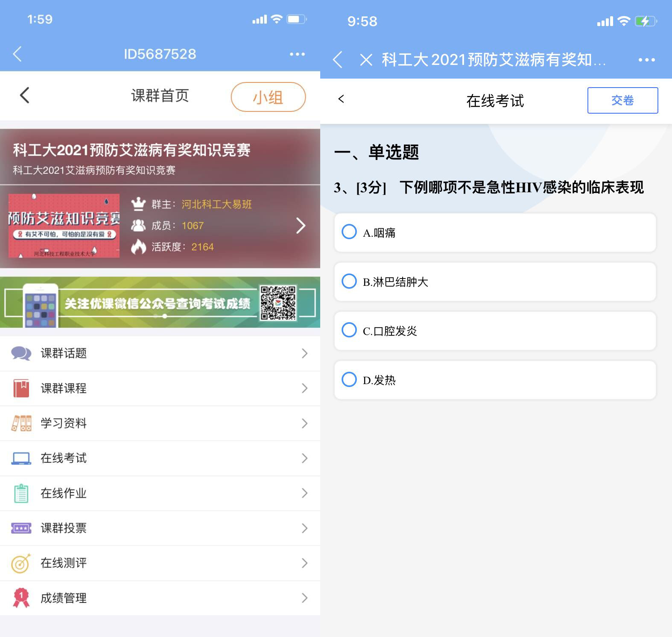The height and width of the screenshot is (637, 672).
Task: Close exam webview with the X icon
Action: (366, 60)
